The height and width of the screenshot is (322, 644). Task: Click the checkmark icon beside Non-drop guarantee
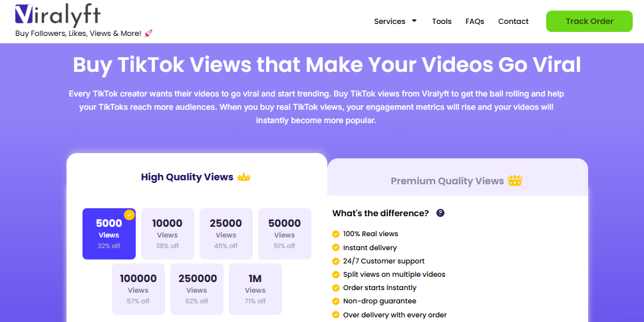(335, 301)
